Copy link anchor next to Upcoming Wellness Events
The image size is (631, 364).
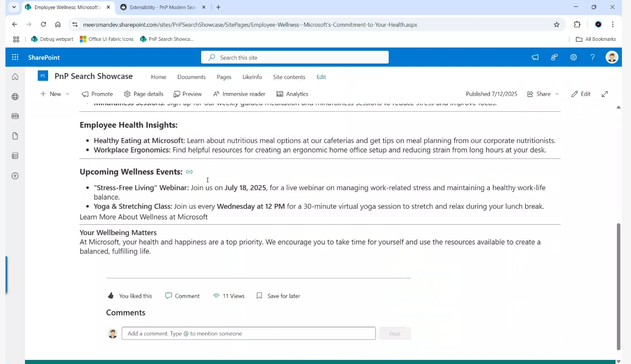[x=189, y=172]
